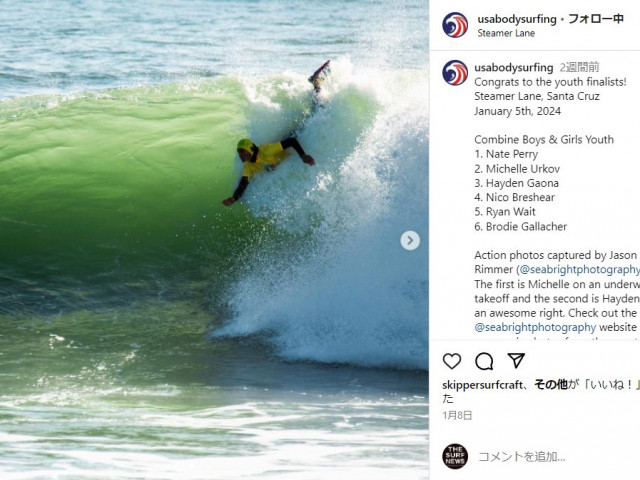The width and height of the screenshot is (640, 480).
Task: Open usabodysurfing avatar in post header
Action: [x=455, y=25]
